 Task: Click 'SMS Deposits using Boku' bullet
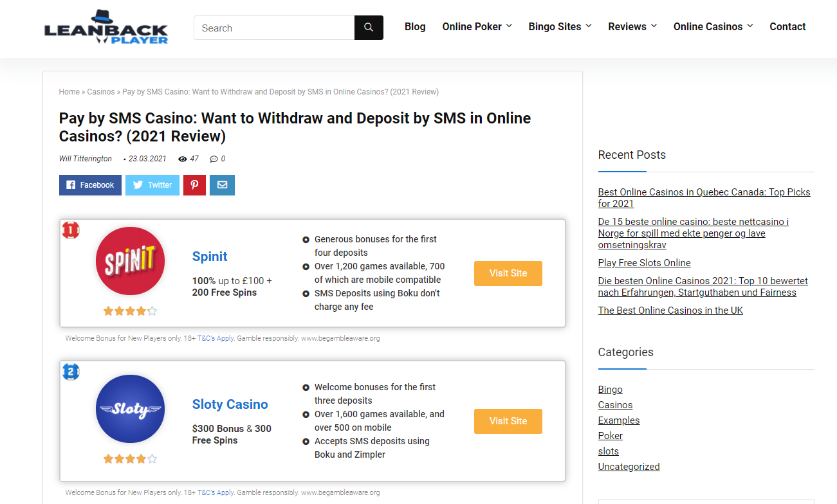pos(377,300)
